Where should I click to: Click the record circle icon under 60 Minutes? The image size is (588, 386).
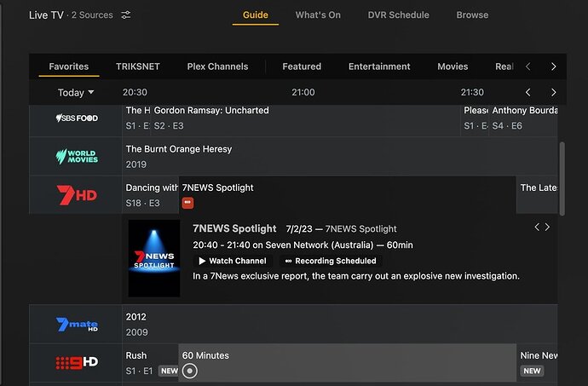tap(190, 371)
